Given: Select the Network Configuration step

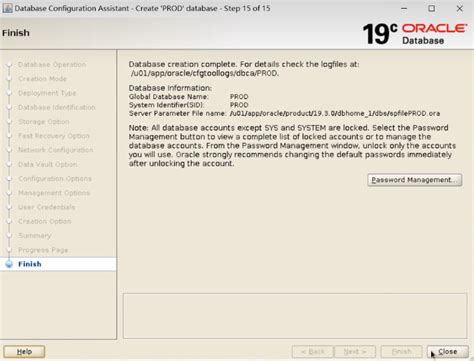Looking at the screenshot, I should point(56,150).
